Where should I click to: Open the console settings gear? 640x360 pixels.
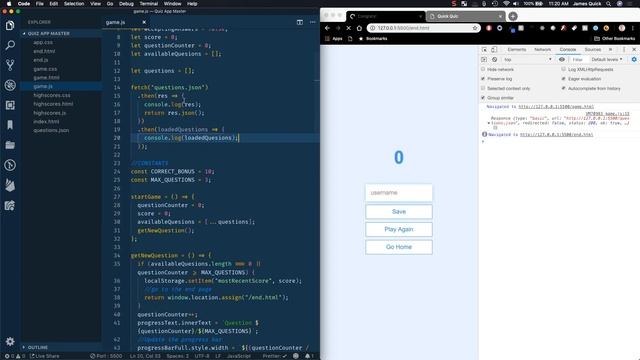point(634,60)
